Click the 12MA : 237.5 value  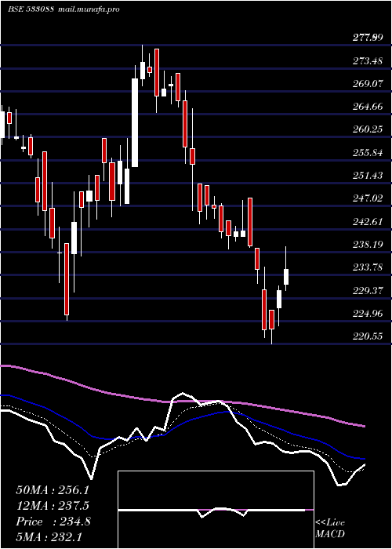coord(53,505)
